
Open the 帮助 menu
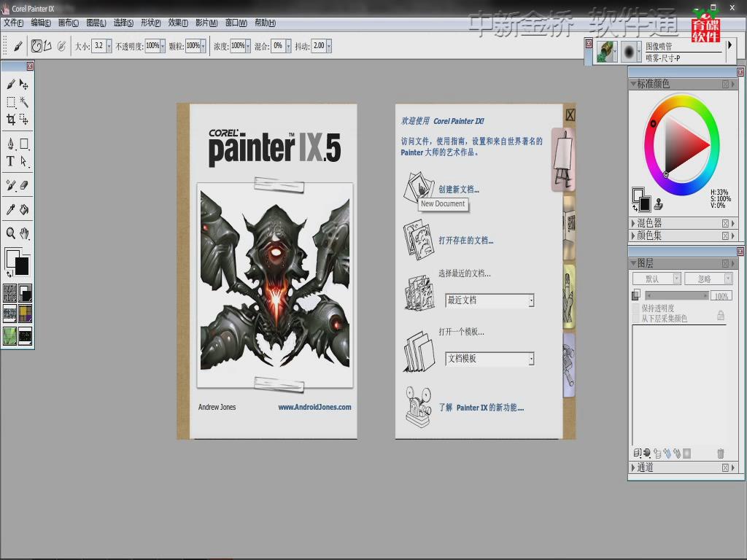[x=266, y=23]
